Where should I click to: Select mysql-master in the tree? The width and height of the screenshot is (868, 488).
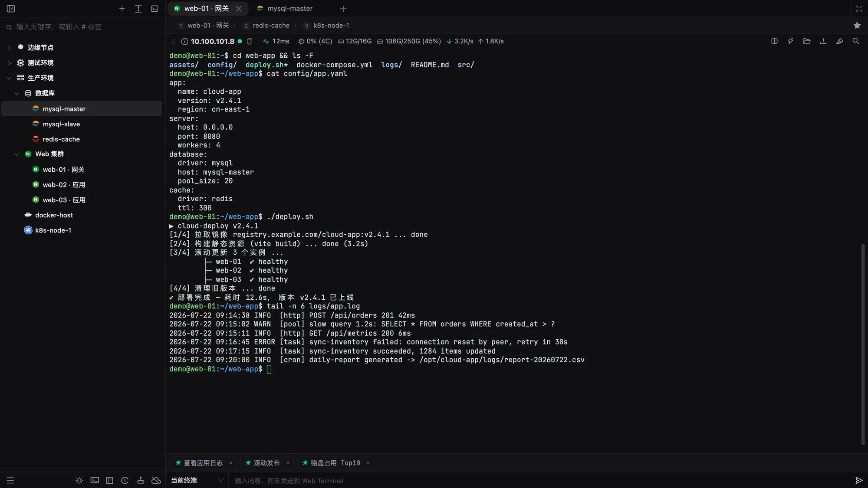[x=82, y=108]
